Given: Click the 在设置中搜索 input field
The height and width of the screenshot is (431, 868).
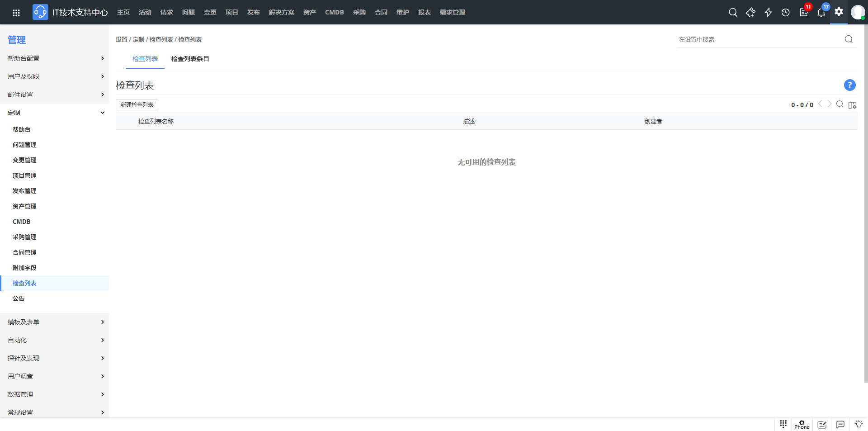Looking at the screenshot, I should point(759,39).
